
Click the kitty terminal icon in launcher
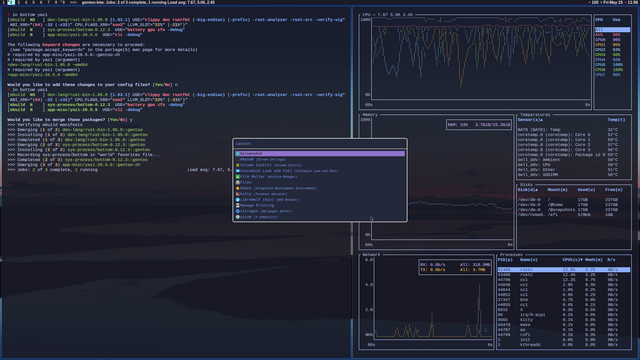(238, 193)
